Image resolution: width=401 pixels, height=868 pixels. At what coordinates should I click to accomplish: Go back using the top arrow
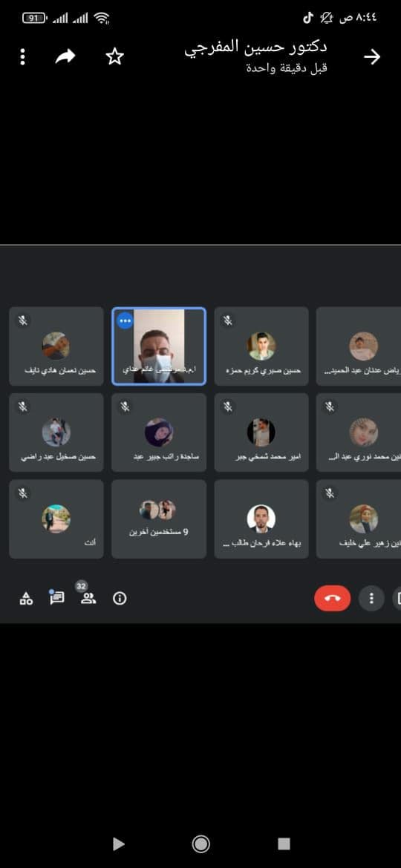click(x=372, y=56)
